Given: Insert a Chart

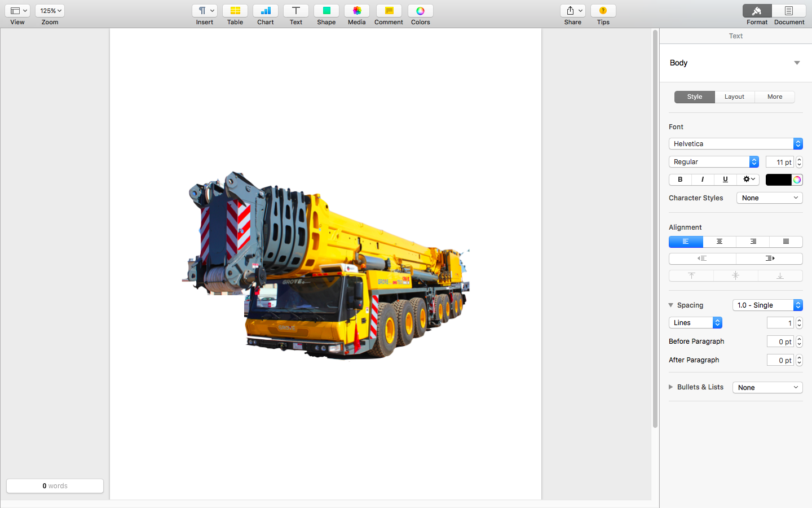Looking at the screenshot, I should tap(265, 10).
